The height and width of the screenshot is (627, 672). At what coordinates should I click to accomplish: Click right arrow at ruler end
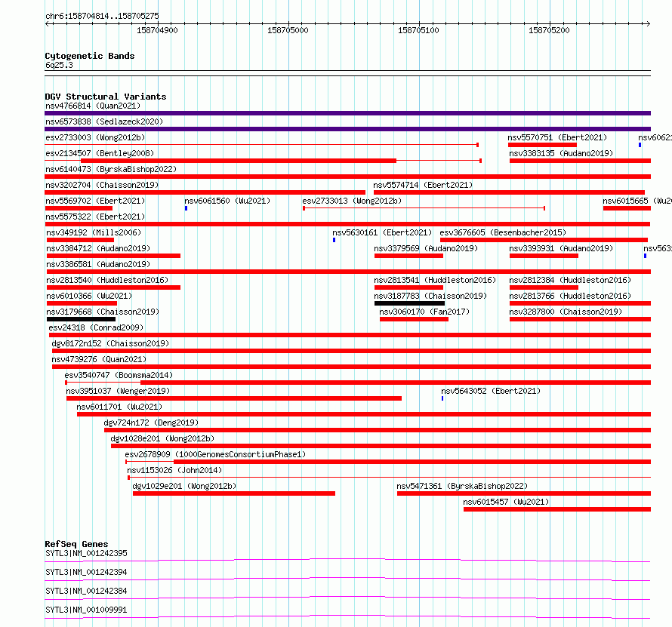648,24
